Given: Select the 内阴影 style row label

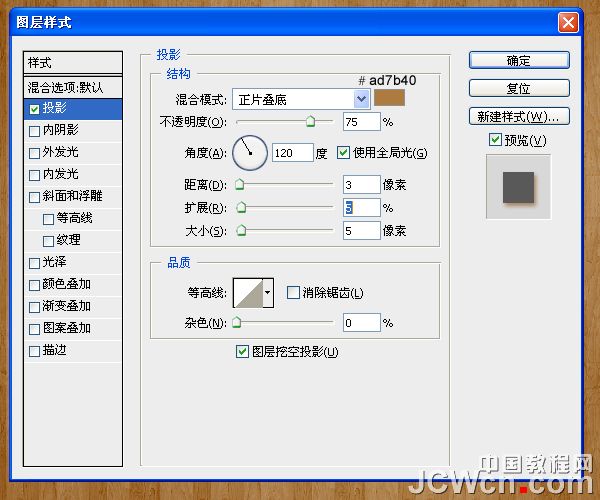Looking at the screenshot, I should tap(60, 130).
